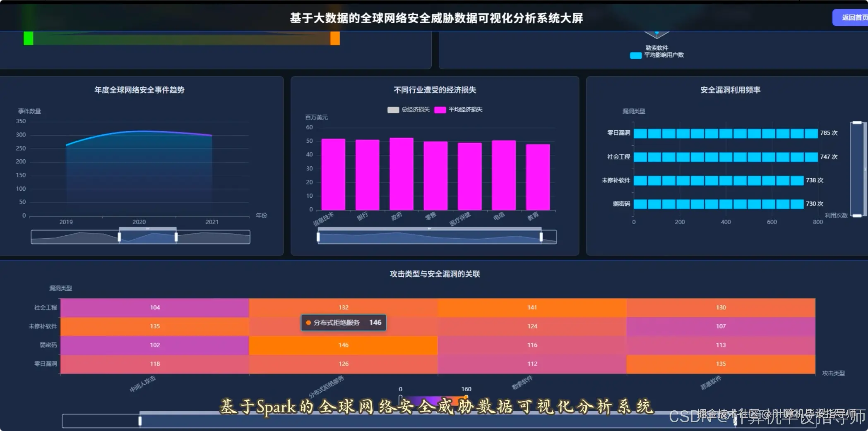Click heatmap cell 113 in 弱密码 row

click(x=721, y=345)
